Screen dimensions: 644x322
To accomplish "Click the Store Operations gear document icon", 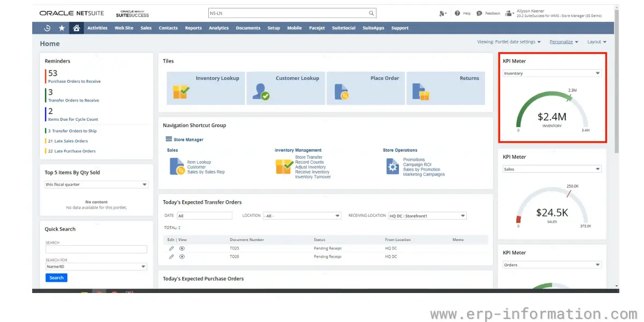I will pos(392,166).
